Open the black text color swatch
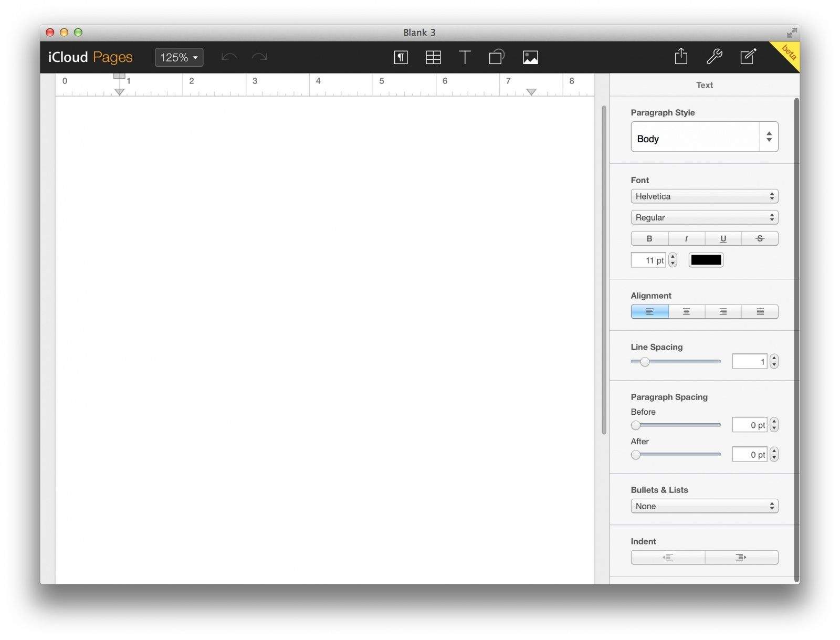840x640 pixels. (706, 260)
